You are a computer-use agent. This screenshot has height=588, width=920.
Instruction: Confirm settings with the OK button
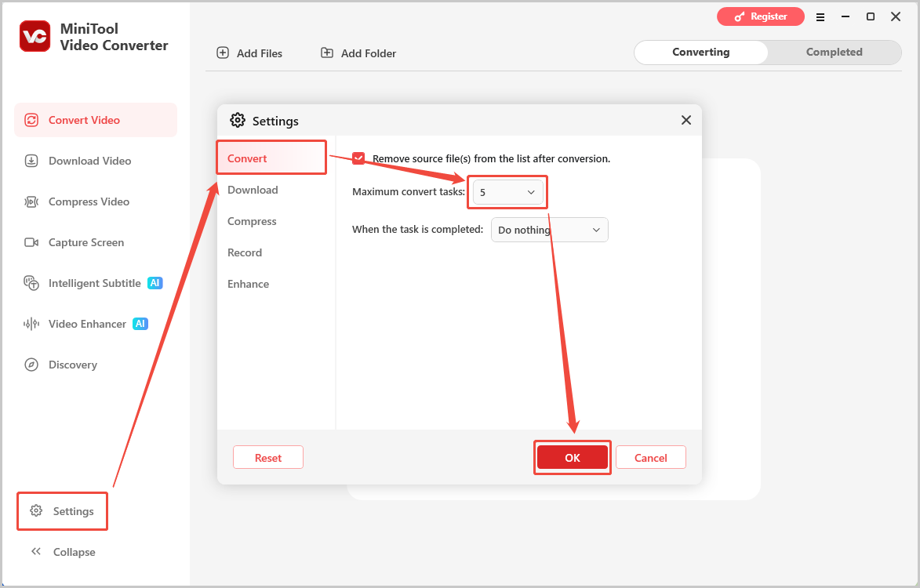point(573,457)
